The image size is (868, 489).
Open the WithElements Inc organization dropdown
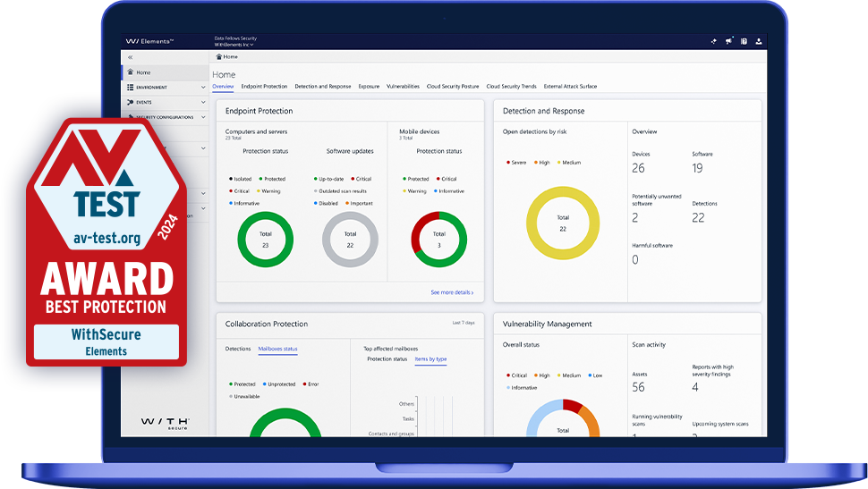(x=234, y=45)
